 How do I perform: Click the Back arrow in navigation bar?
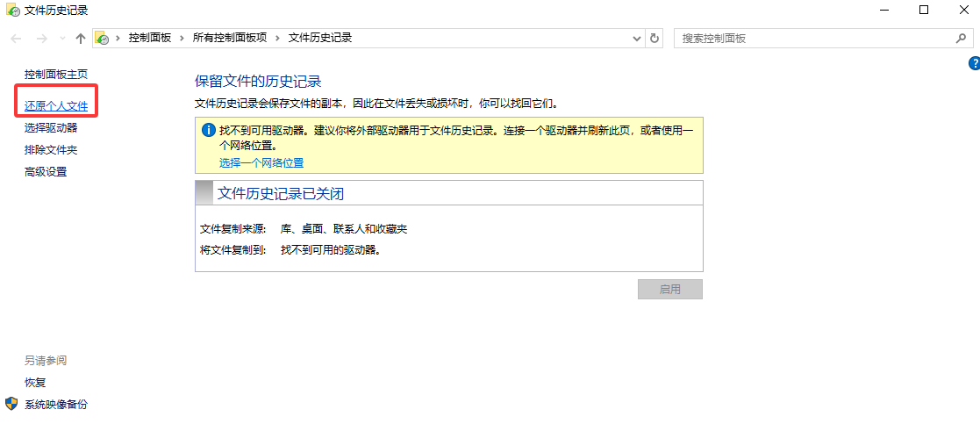click(17, 39)
